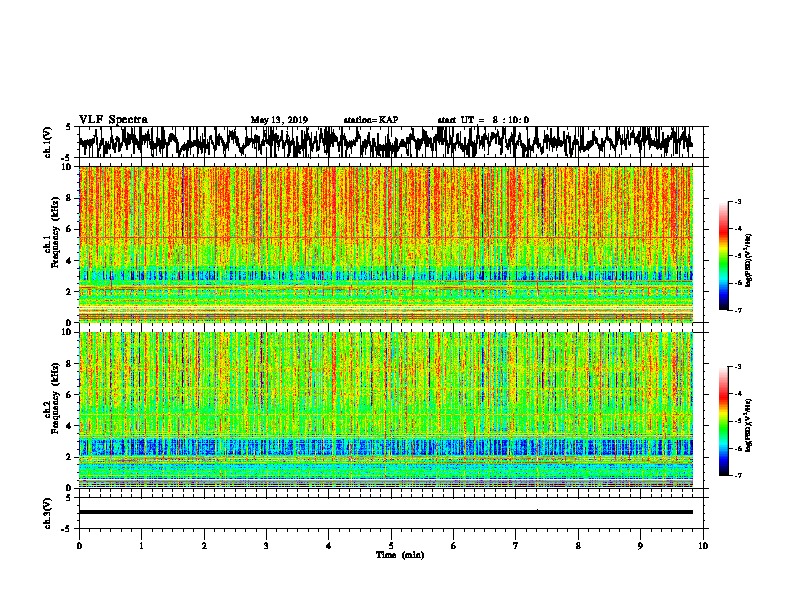
Task: Click time axis tick label "1"
Action: [x=141, y=546]
